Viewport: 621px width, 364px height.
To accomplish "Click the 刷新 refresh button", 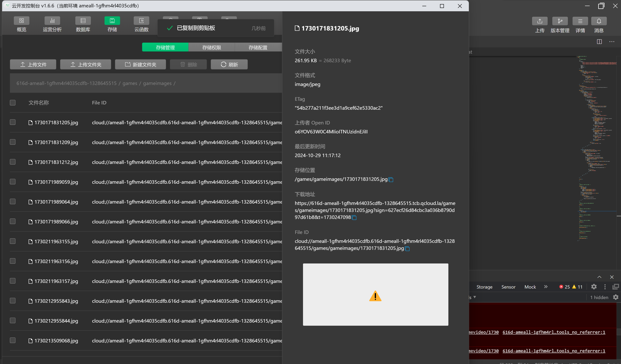I will pyautogui.click(x=229, y=65).
